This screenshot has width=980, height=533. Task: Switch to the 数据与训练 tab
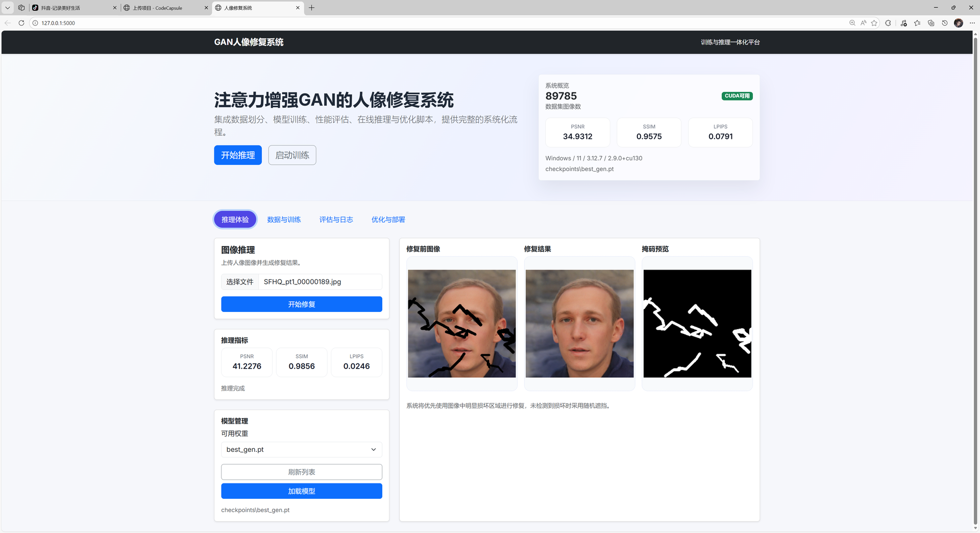point(284,220)
